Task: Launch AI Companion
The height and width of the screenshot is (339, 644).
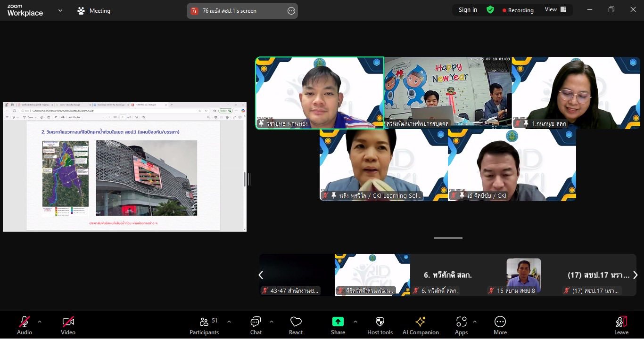Action: (420, 325)
